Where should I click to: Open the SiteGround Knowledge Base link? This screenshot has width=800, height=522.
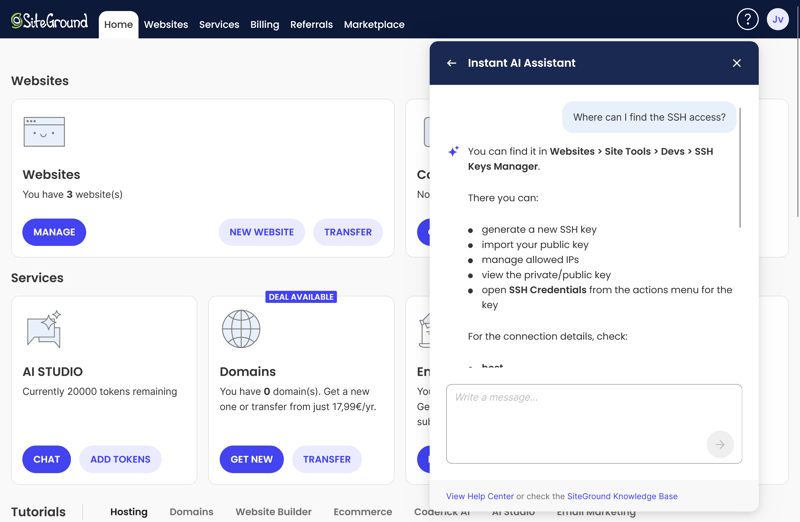pyautogui.click(x=622, y=496)
